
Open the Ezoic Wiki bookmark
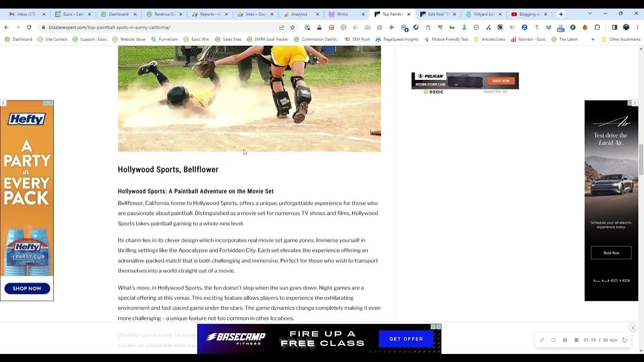point(196,39)
